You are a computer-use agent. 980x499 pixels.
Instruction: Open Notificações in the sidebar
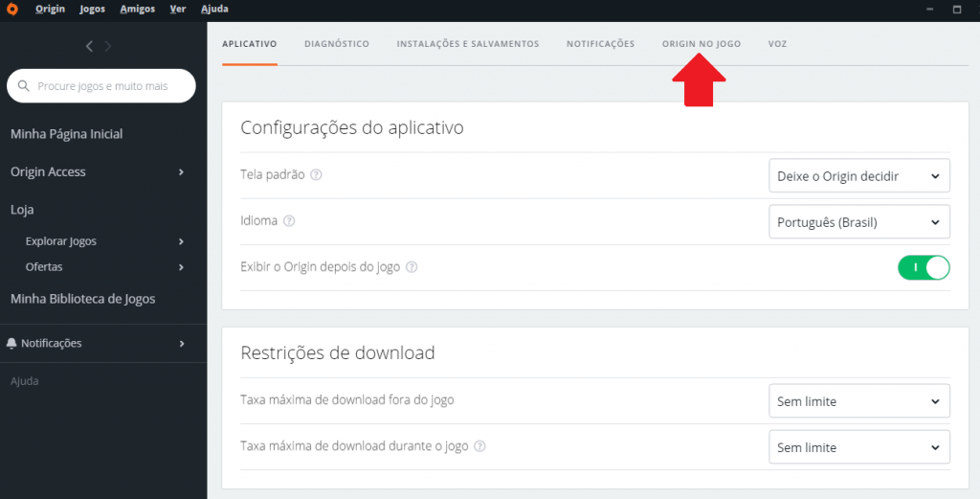point(52,343)
